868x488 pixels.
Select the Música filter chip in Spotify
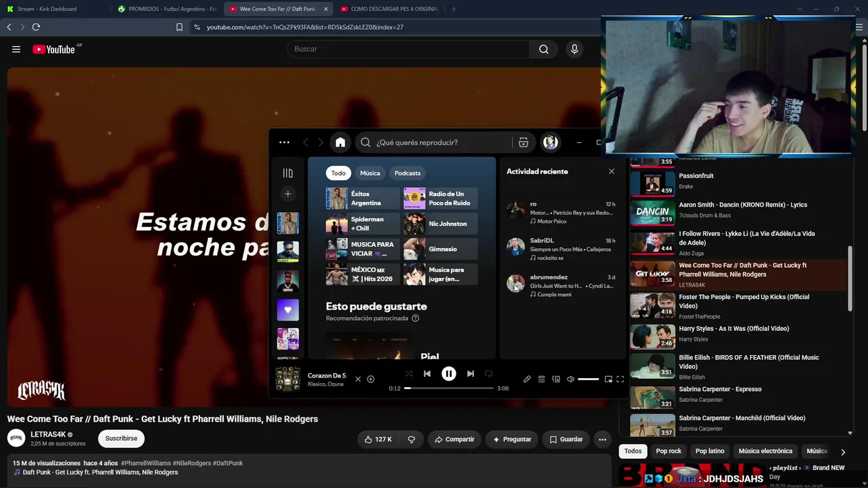(x=370, y=173)
